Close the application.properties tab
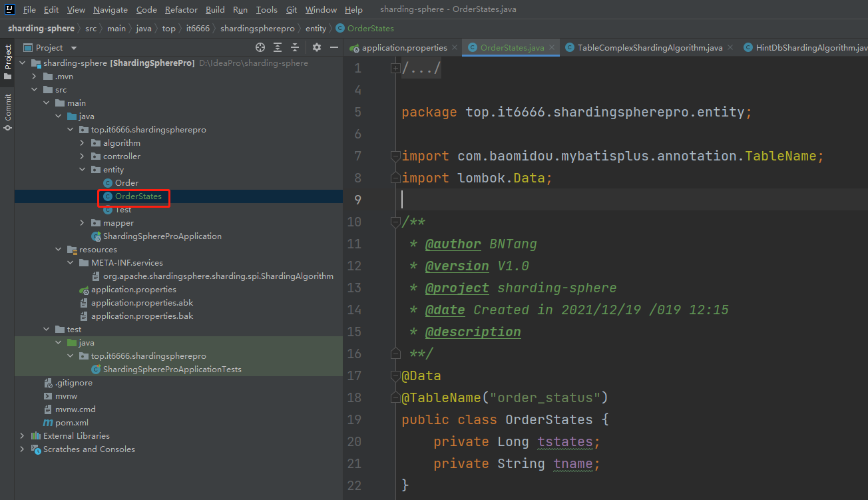Image resolution: width=868 pixels, height=500 pixels. 455,47
